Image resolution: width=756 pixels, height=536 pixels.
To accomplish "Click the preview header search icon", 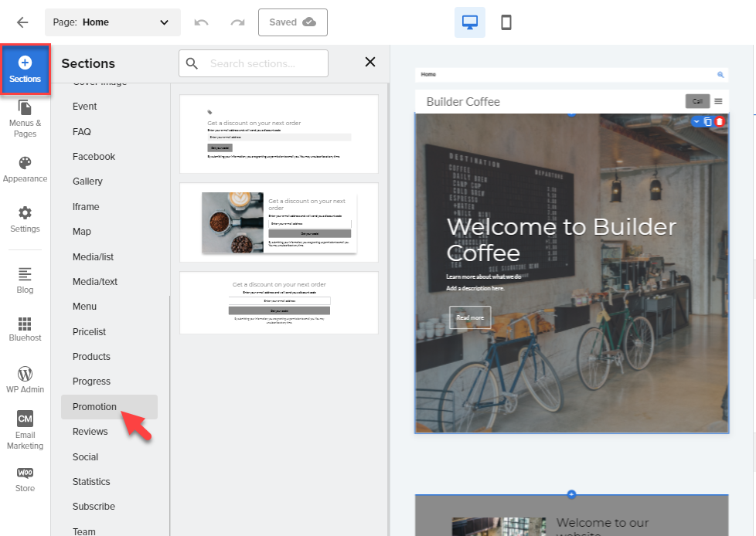I will (720, 75).
